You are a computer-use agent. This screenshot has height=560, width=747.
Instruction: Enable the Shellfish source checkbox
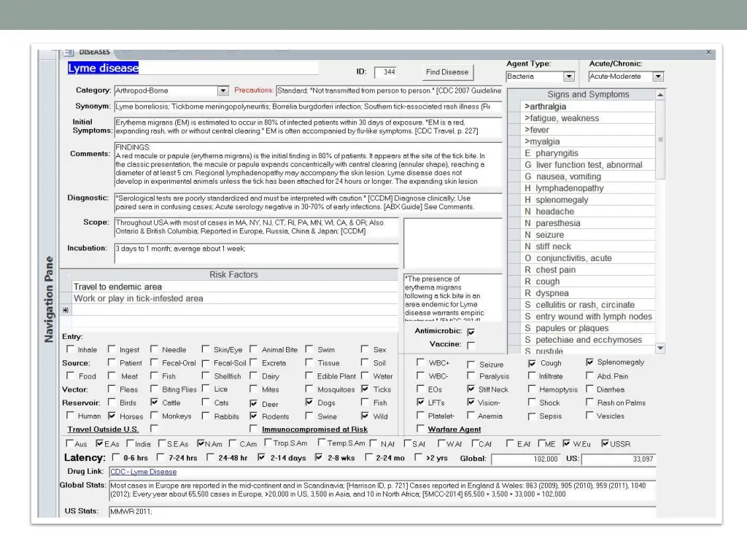click(x=206, y=376)
